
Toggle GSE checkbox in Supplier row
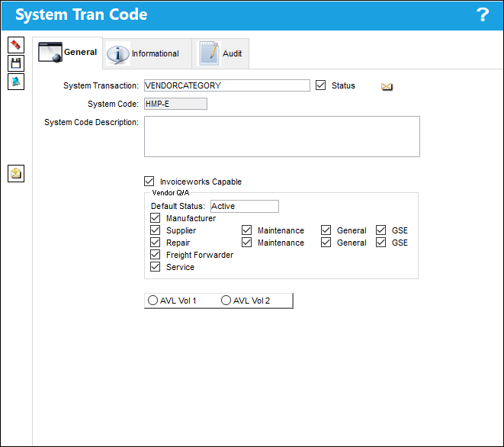(381, 230)
